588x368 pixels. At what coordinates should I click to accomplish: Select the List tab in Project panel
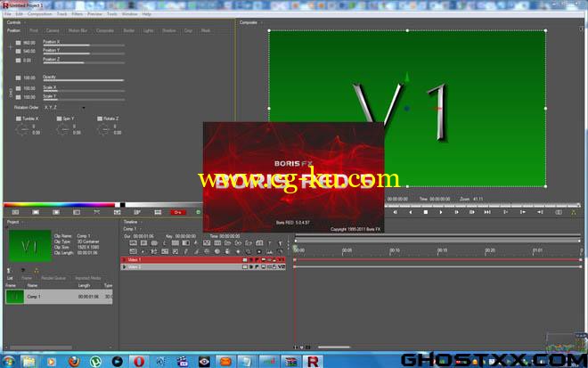(10, 278)
